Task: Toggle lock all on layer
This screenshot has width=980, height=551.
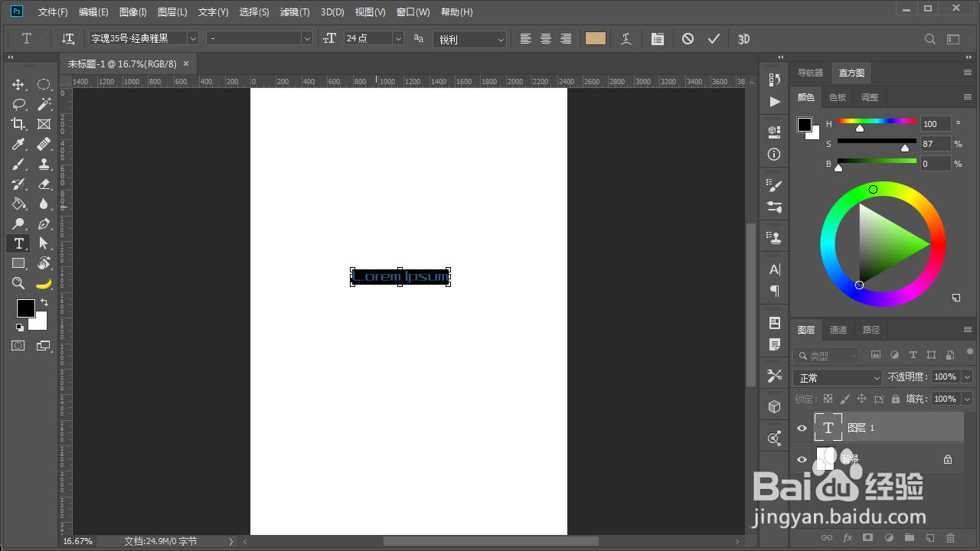Action: pos(895,399)
